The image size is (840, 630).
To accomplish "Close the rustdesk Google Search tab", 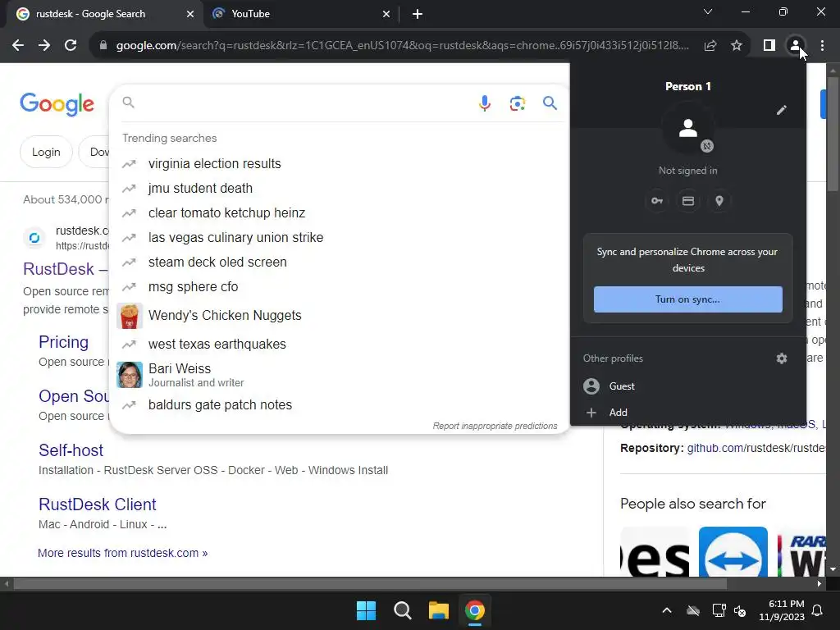I will point(190,14).
